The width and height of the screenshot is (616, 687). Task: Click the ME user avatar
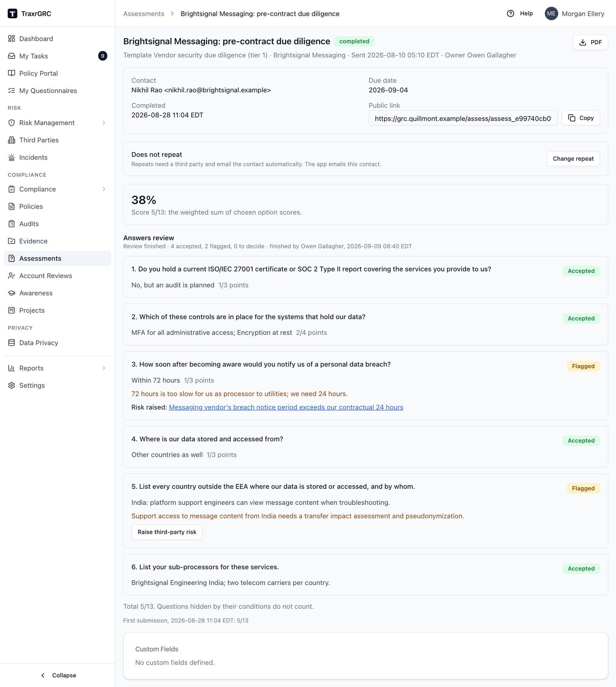tap(551, 13)
